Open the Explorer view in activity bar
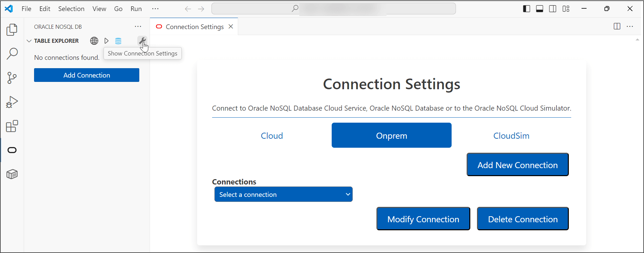The image size is (644, 253). click(x=12, y=30)
